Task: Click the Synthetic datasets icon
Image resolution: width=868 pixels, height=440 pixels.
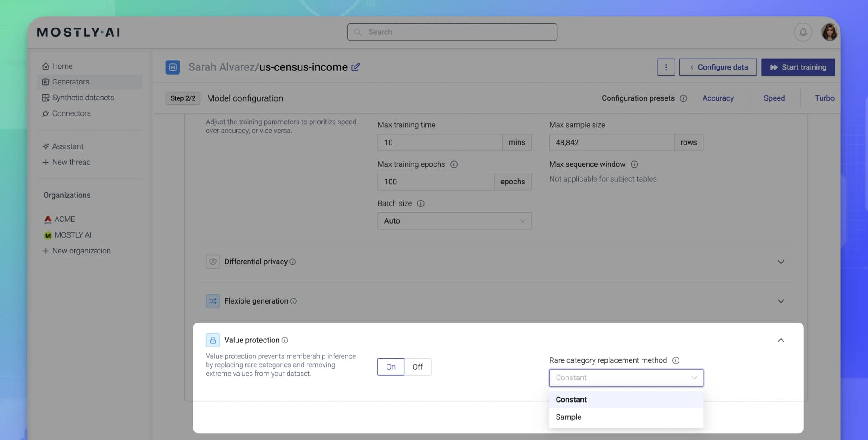Action: pos(46,98)
